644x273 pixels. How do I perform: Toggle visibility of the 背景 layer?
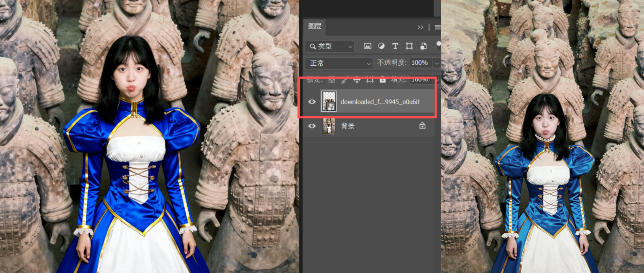312,126
